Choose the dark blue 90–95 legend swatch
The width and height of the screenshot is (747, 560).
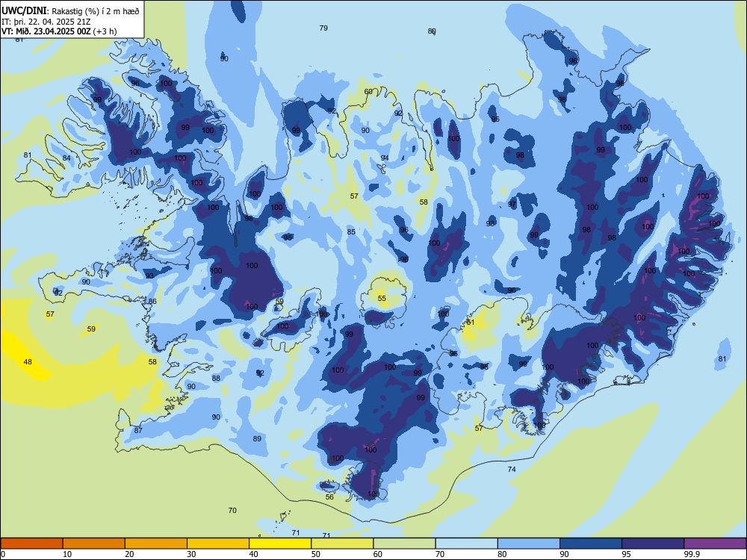591,544
